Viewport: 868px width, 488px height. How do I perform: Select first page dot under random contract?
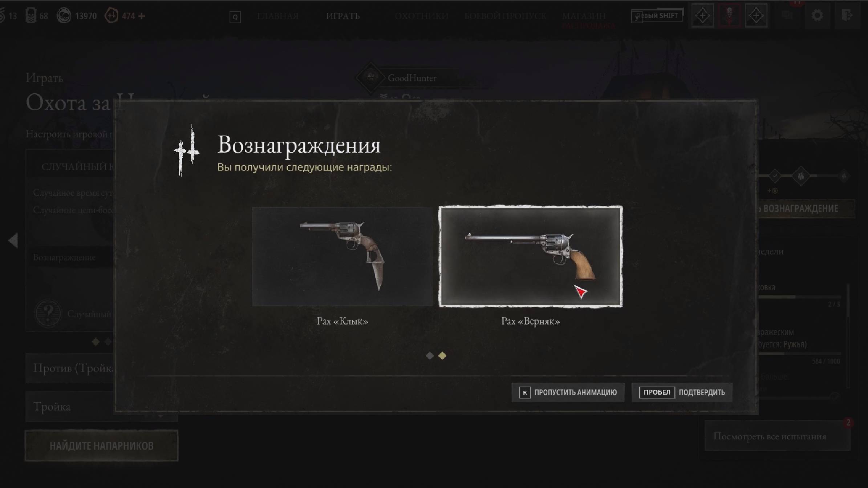click(x=96, y=342)
